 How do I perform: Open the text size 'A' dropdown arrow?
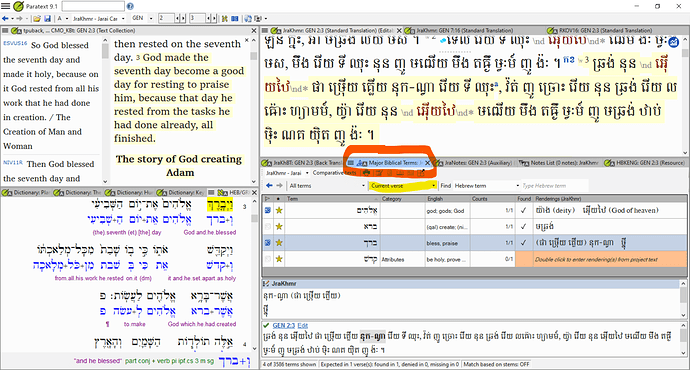tap(66, 18)
